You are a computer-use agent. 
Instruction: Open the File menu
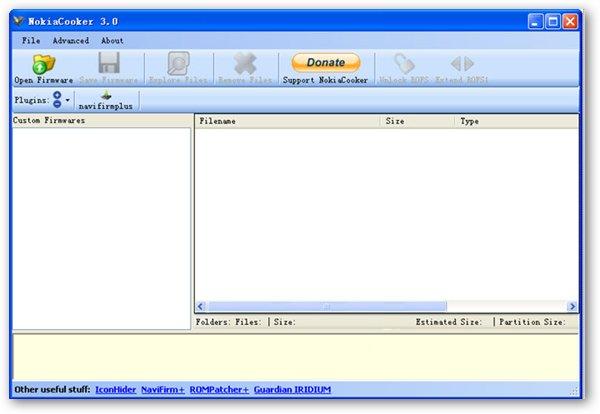click(31, 40)
